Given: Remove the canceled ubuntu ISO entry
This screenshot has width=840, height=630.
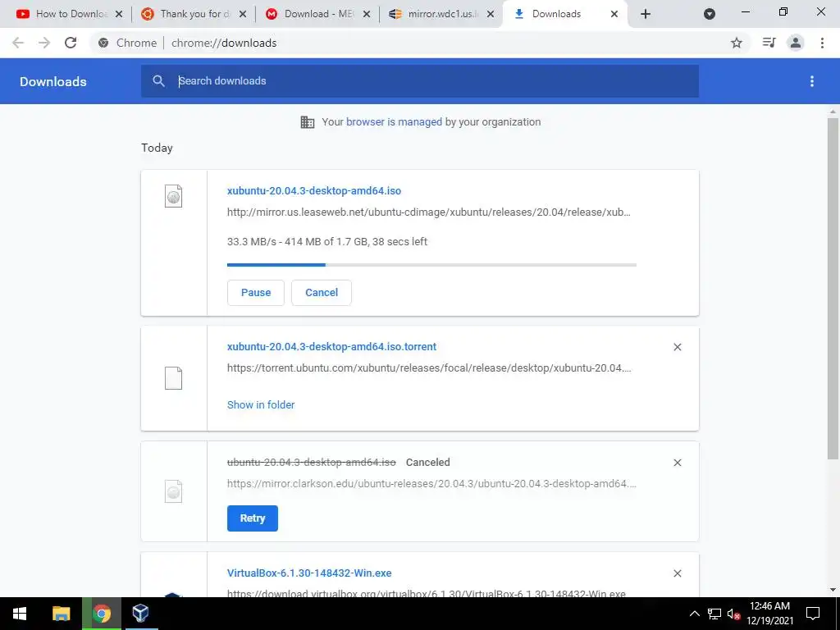Looking at the screenshot, I should [677, 463].
